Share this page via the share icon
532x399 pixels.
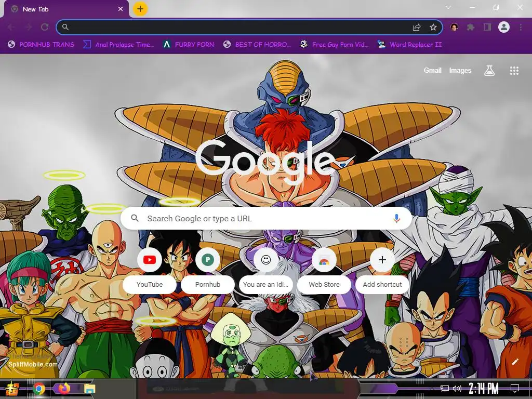(417, 27)
